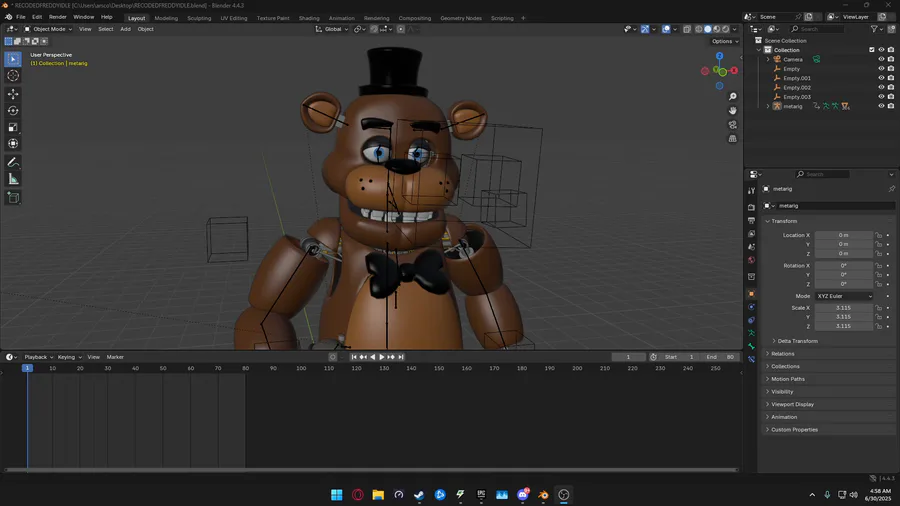Open the XYZ Euler rotation mode dropdown
This screenshot has width=900, height=506.
point(844,296)
